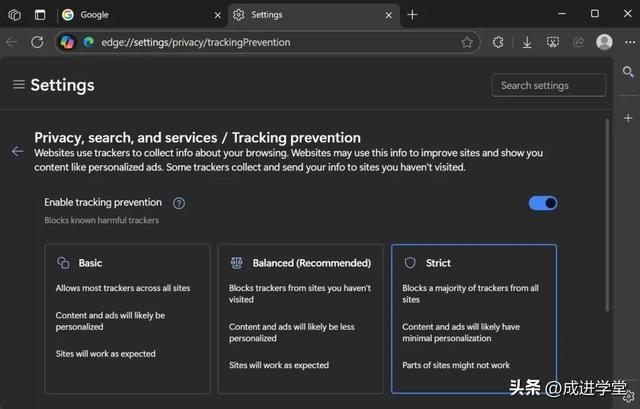This screenshot has width=640, height=409.
Task: Click the Share toolbar icon
Action: 578,42
